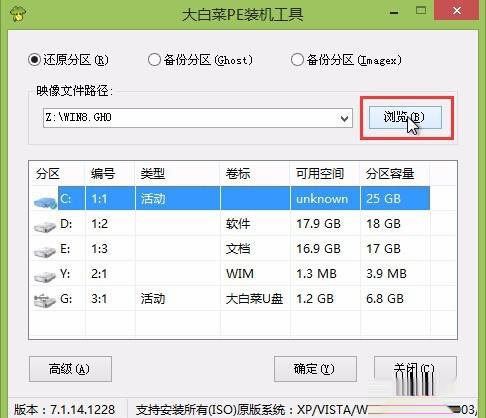Click the 活动 type cell in G: row
The width and height of the screenshot is (486, 418).
click(x=177, y=299)
